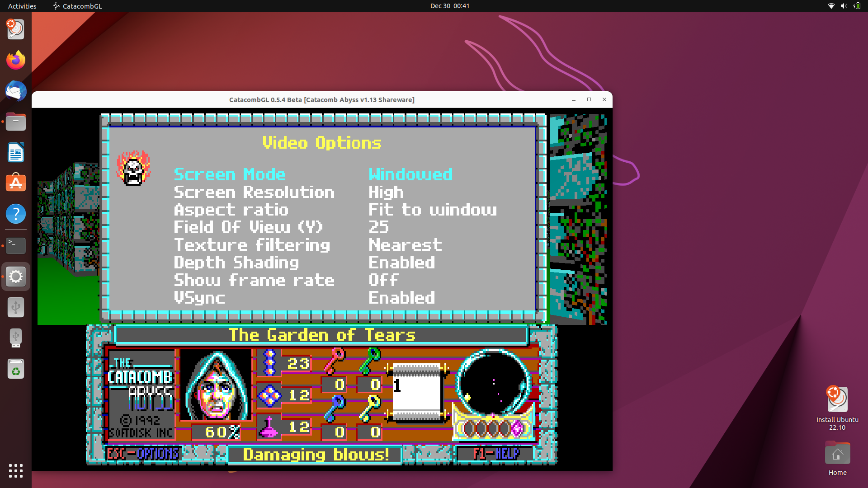Viewport: 868px width, 488px height.
Task: Select the Screen Mode menu entry
Action: 230,175
